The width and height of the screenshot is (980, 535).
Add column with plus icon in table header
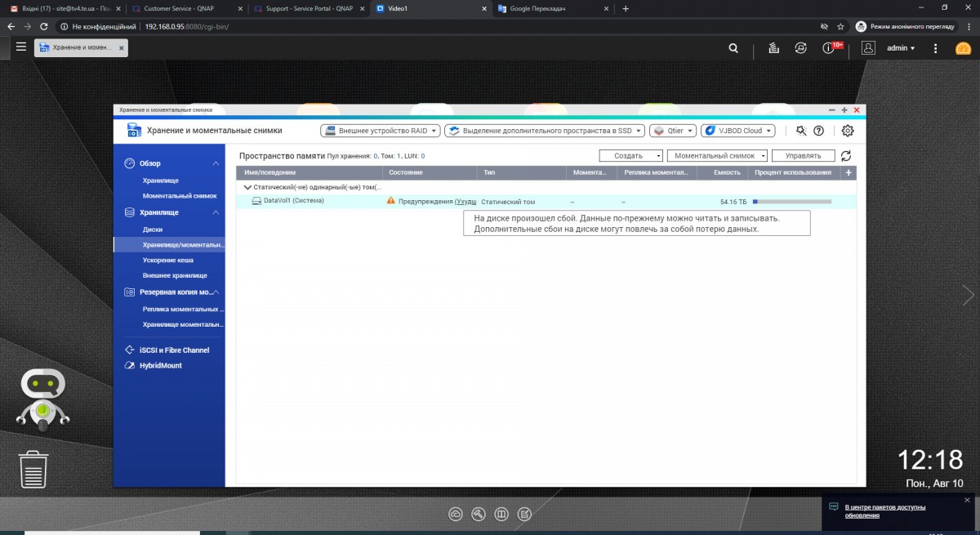(x=849, y=173)
